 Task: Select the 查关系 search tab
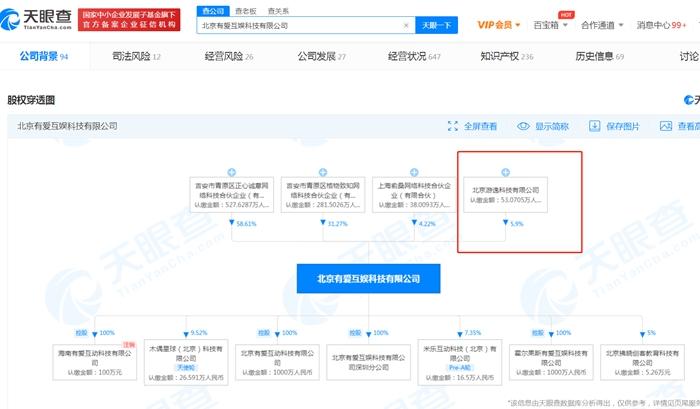coord(278,11)
